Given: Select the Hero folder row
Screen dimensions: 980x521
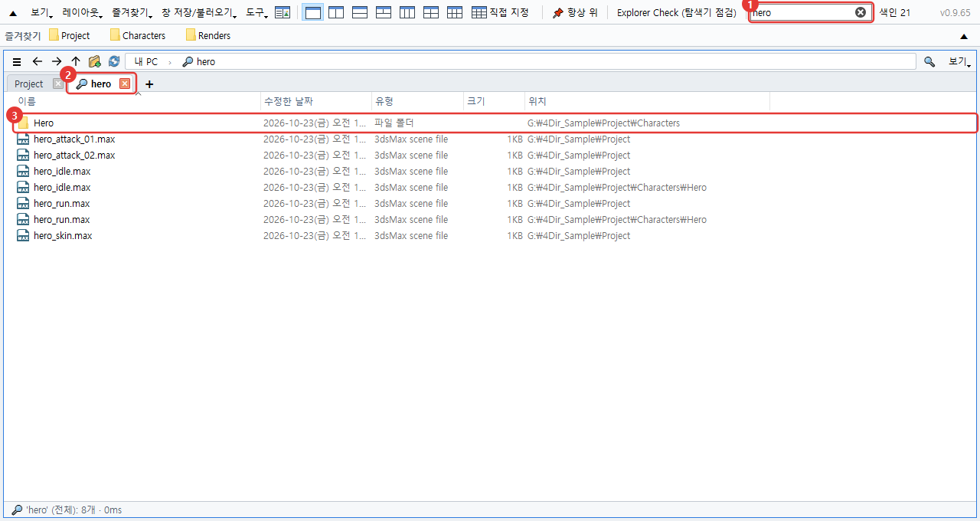Looking at the screenshot, I should tap(495, 123).
